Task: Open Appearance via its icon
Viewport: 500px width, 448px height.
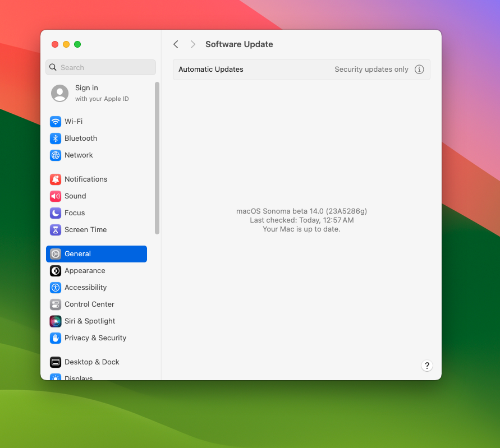Action: 56,271
